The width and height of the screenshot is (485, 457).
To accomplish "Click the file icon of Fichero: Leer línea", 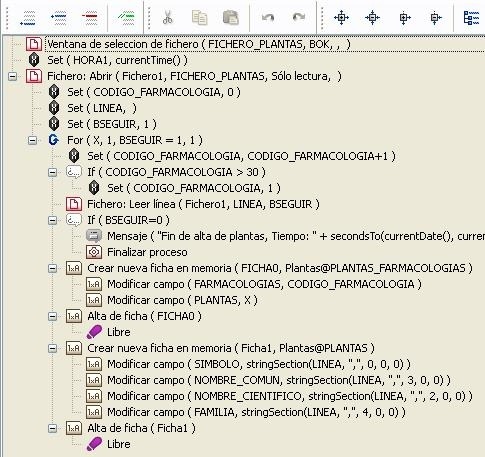I will coord(74,204).
